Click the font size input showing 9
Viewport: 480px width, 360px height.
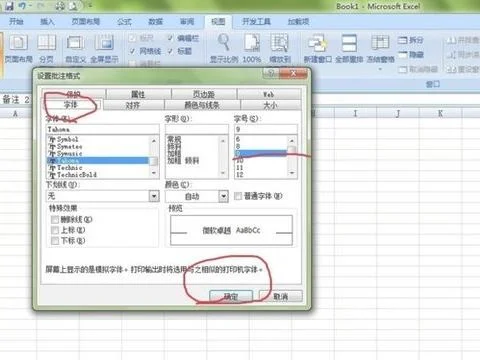(265, 129)
